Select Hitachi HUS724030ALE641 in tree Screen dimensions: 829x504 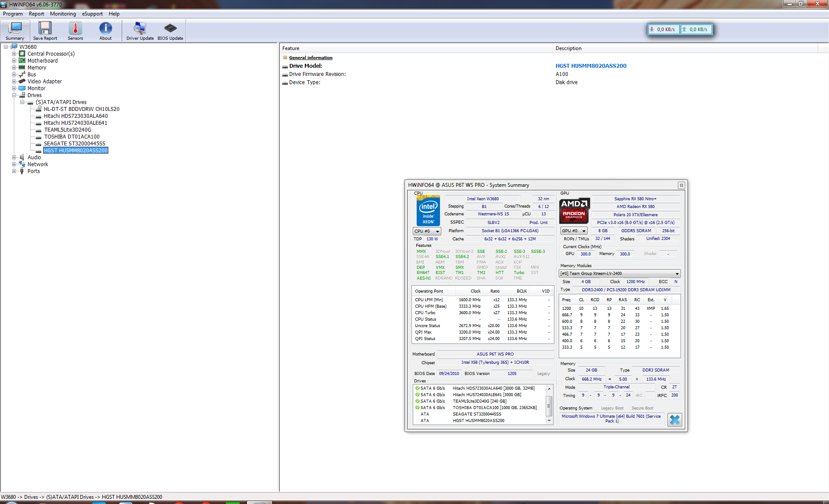coord(76,123)
